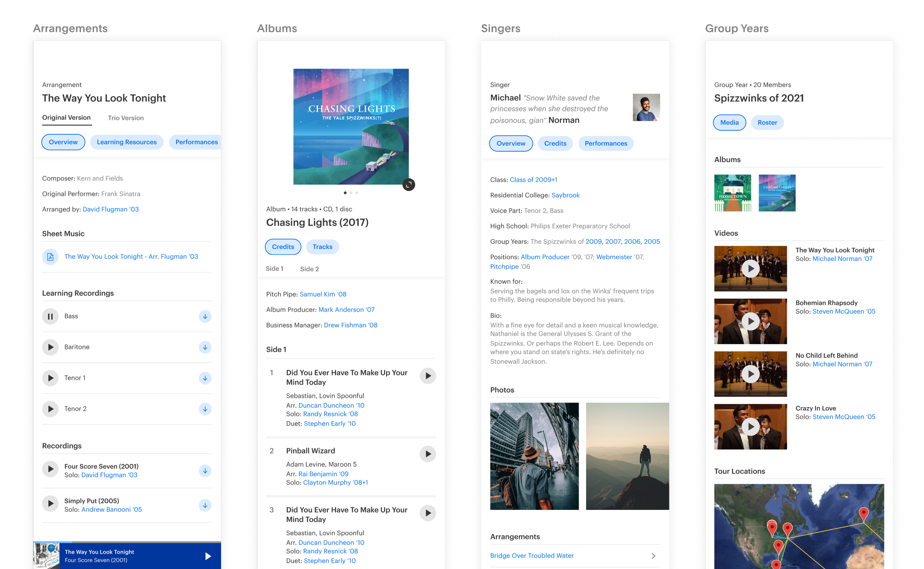Open Samuel Kim '08 pitch pipe link

323,294
